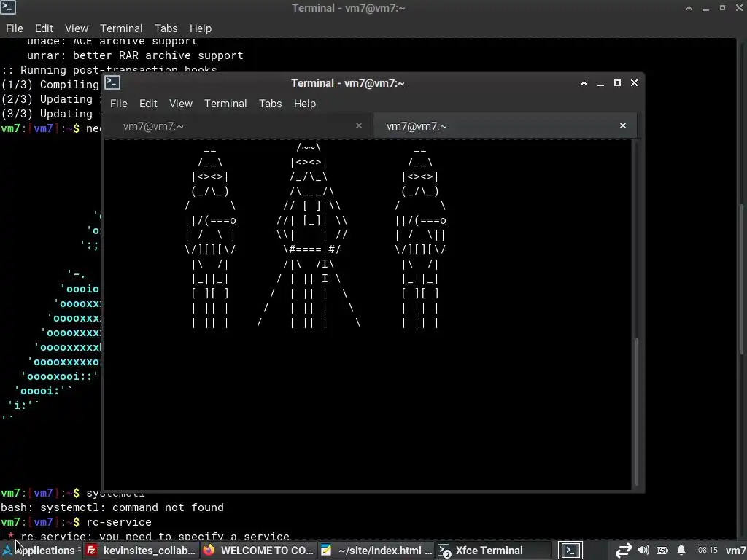This screenshot has height=560, width=747.
Task: Roll up the background terminal window
Action: tap(689, 8)
